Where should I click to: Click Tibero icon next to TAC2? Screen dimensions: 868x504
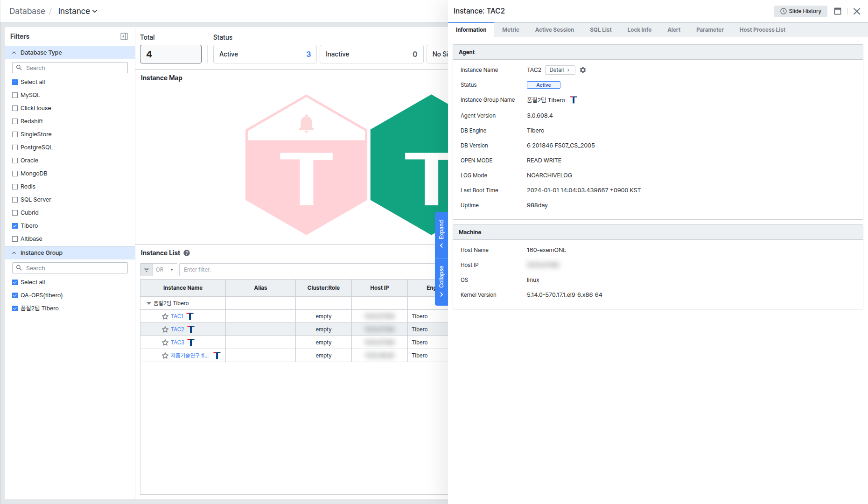coord(191,329)
